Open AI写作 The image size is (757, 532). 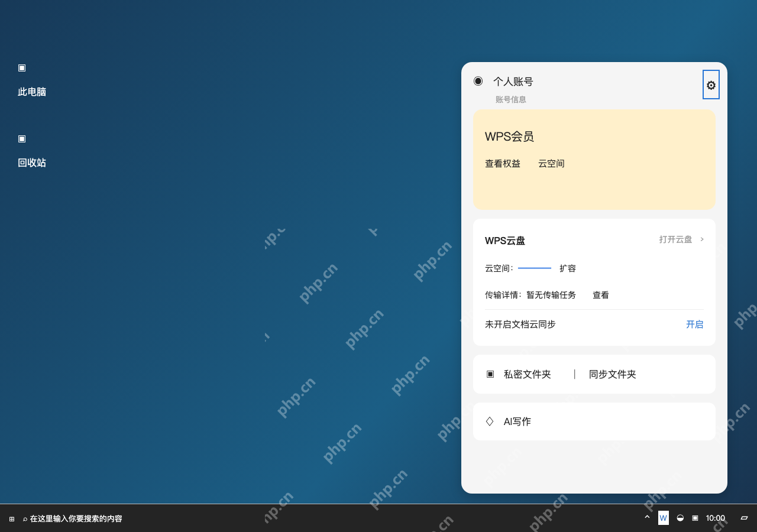click(x=517, y=421)
